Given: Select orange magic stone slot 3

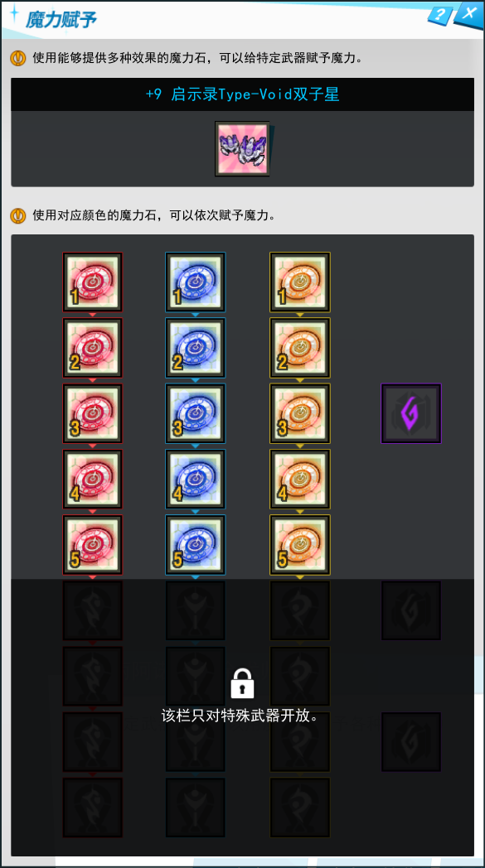Looking at the screenshot, I should coord(300,413).
